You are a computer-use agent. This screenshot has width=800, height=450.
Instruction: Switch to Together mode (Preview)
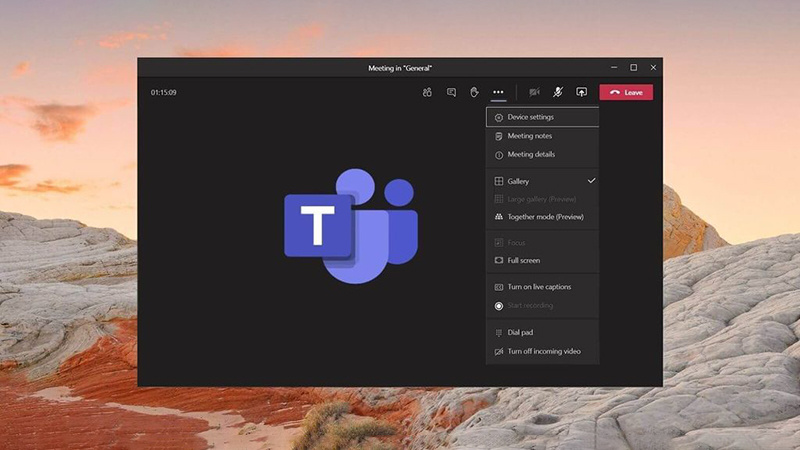coord(542,217)
